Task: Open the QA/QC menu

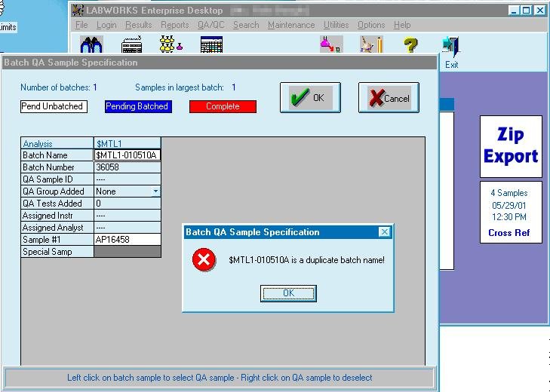Action: tap(210, 25)
